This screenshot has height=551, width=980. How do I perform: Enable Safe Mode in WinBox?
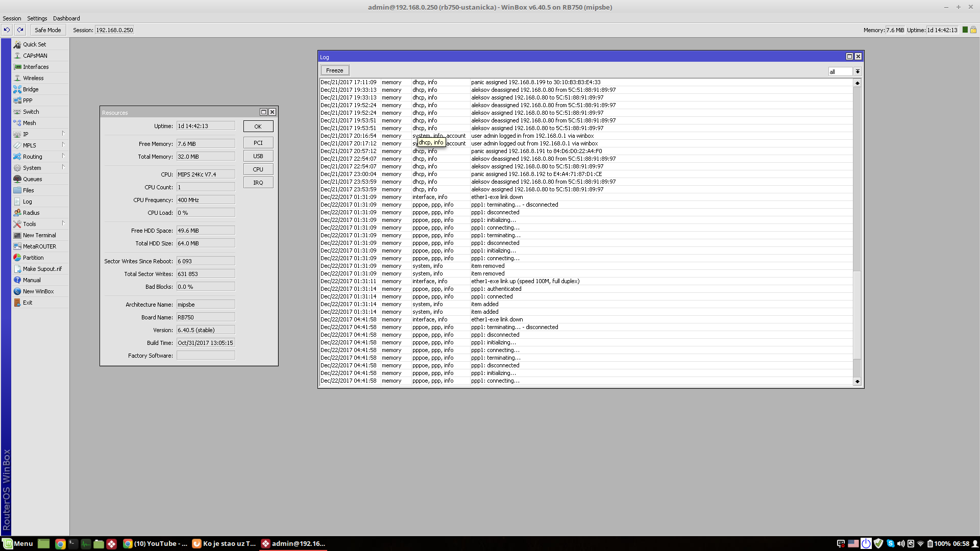pyautogui.click(x=47, y=30)
